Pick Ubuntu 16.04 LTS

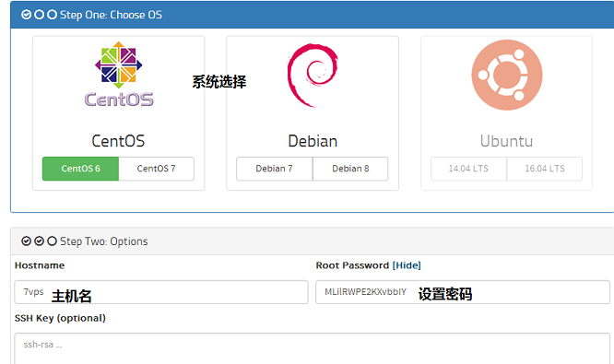click(545, 169)
